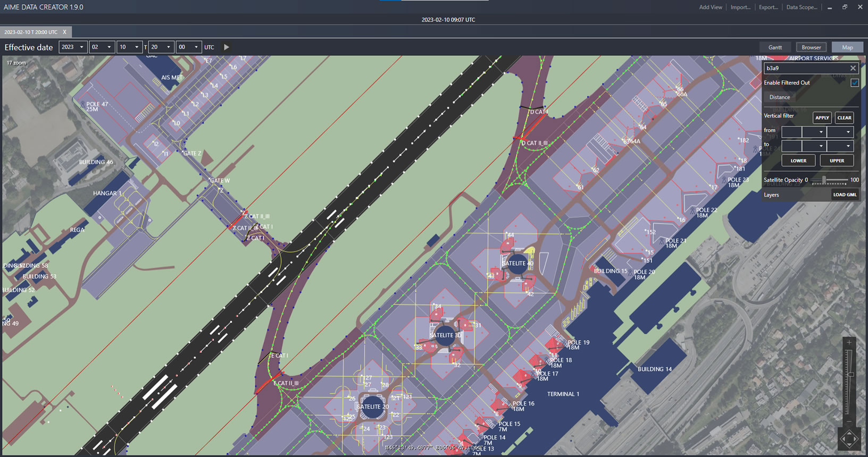Screen dimensions: 868x457
Task: Switch to the Gantt tab
Action: click(775, 47)
